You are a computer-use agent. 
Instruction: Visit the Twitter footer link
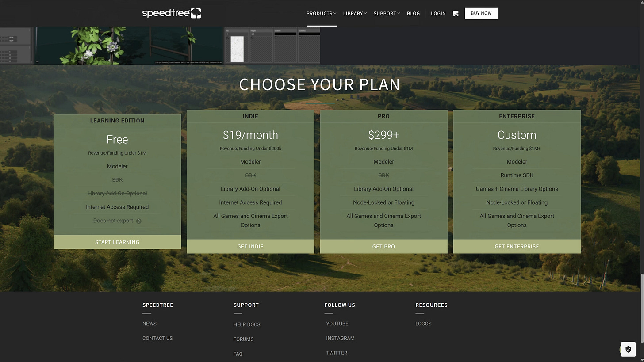[x=337, y=353]
